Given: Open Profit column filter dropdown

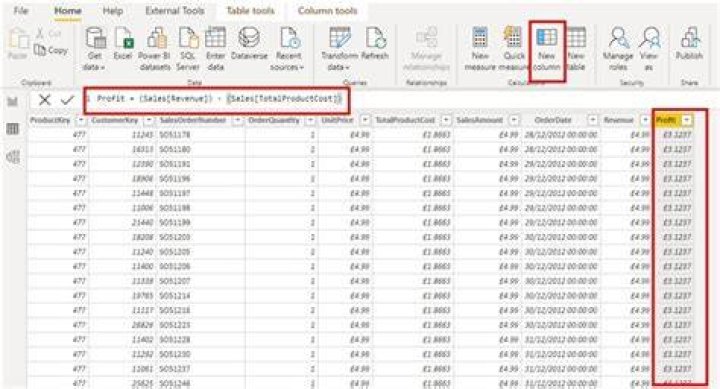Looking at the screenshot, I should coord(686,120).
